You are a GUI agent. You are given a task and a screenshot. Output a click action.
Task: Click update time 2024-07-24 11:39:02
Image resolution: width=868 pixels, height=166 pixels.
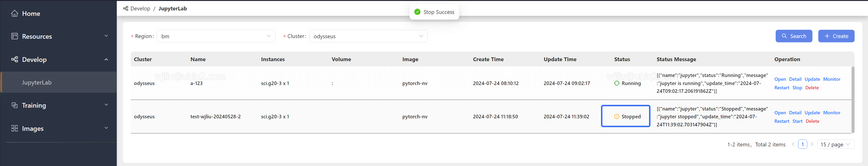pyautogui.click(x=566, y=116)
